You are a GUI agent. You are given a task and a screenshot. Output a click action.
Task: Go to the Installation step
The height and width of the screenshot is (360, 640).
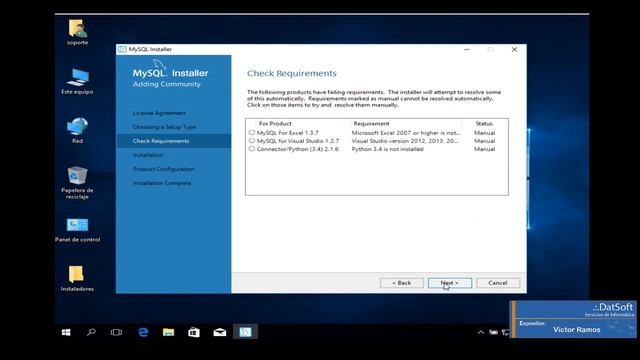(x=148, y=155)
